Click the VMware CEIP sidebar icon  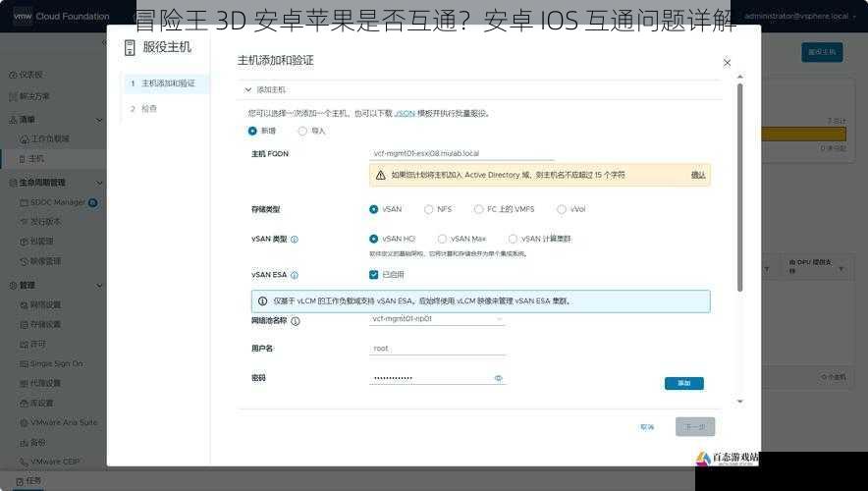click(24, 462)
